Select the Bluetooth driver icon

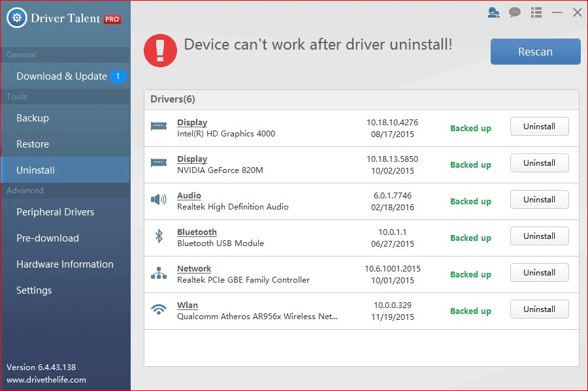click(158, 237)
